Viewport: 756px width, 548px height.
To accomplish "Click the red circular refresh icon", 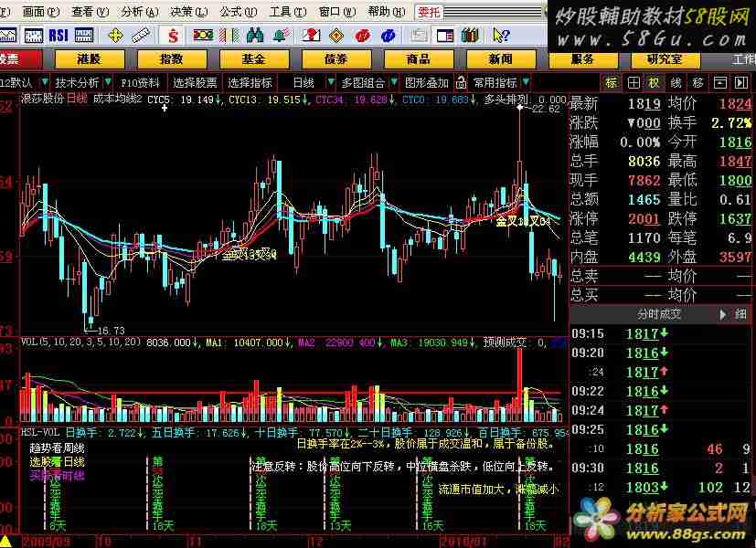I will 363,35.
